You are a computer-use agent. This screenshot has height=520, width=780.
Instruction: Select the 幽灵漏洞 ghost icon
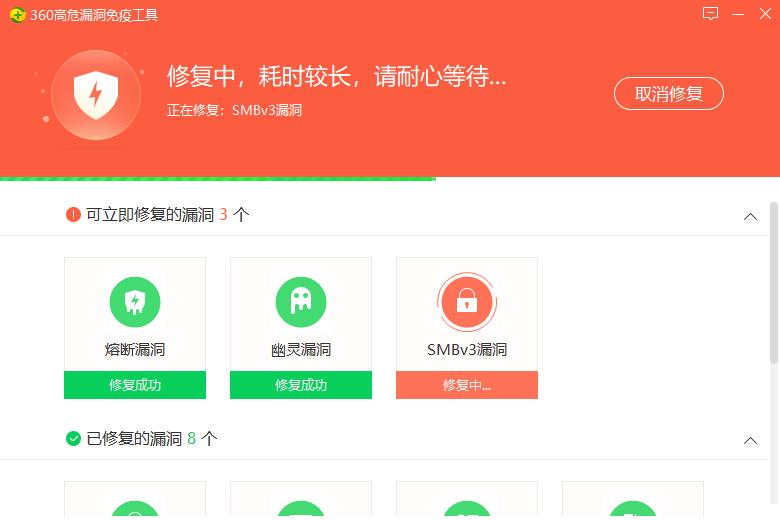301,302
